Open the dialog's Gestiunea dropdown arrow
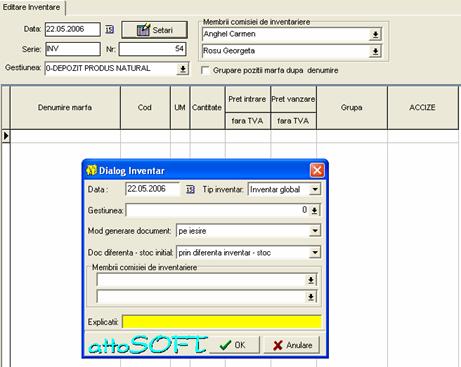461x367 pixels. [314, 210]
